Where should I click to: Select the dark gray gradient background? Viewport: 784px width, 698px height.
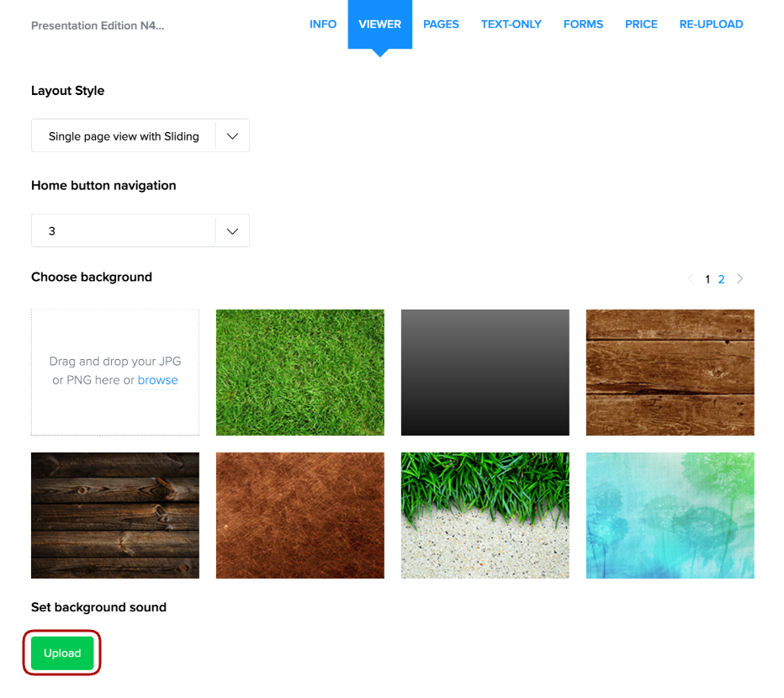click(485, 373)
